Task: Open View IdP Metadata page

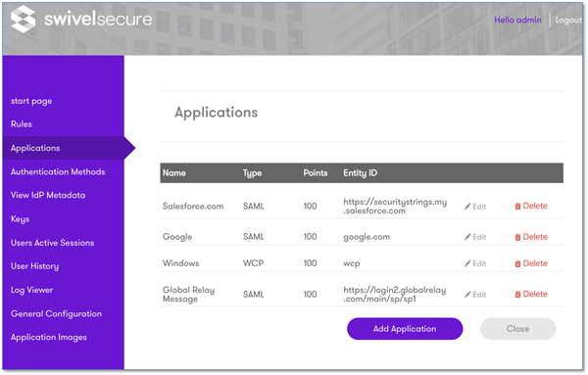Action: 48,195
